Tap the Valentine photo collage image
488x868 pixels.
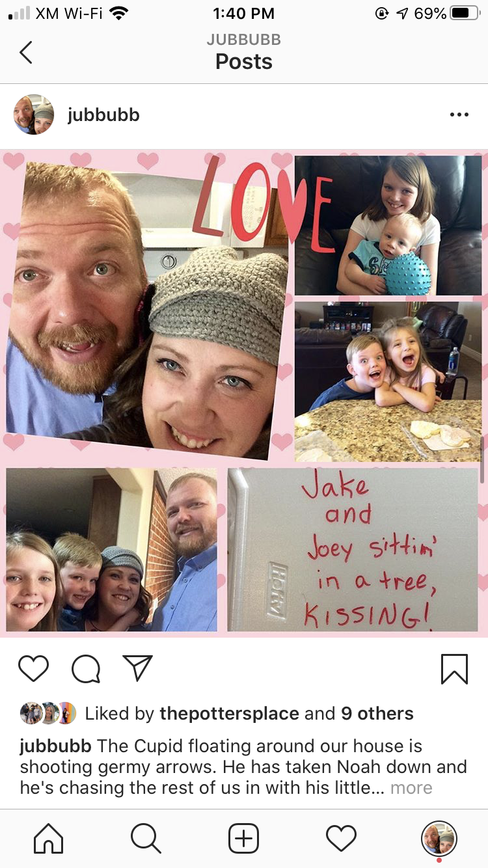coord(244,393)
